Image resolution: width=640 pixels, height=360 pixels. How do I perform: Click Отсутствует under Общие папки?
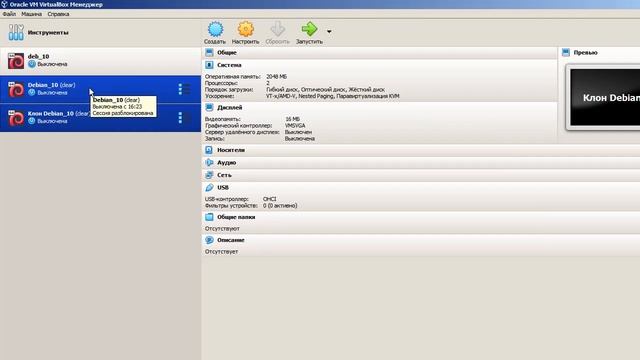[222, 229]
